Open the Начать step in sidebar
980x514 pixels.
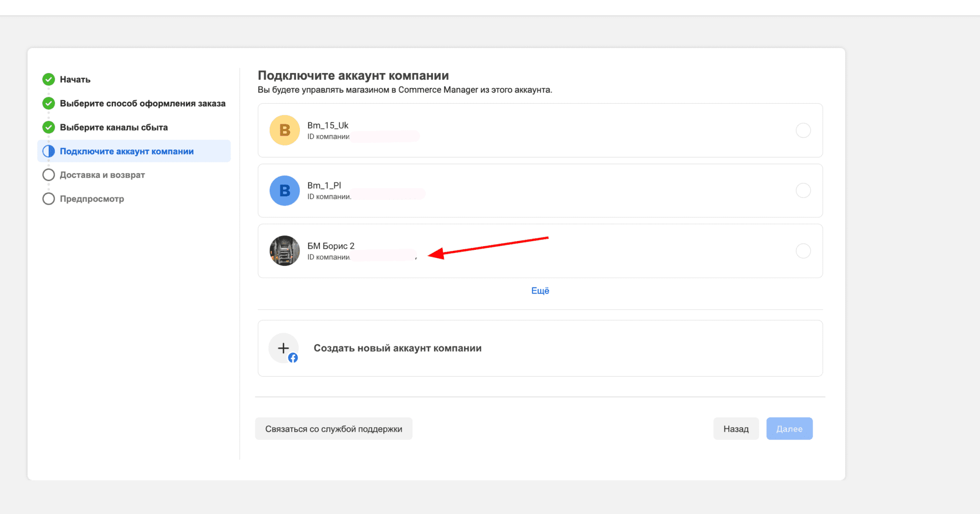[x=75, y=80]
